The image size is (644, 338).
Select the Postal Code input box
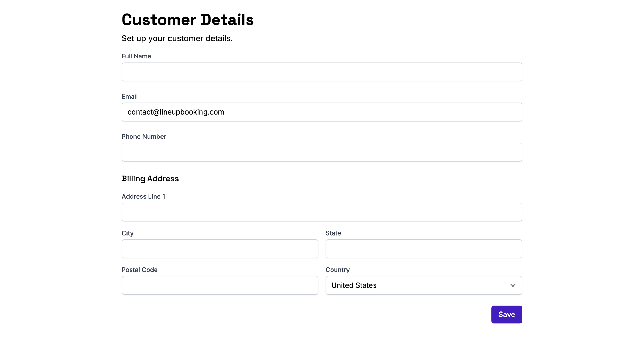click(220, 285)
